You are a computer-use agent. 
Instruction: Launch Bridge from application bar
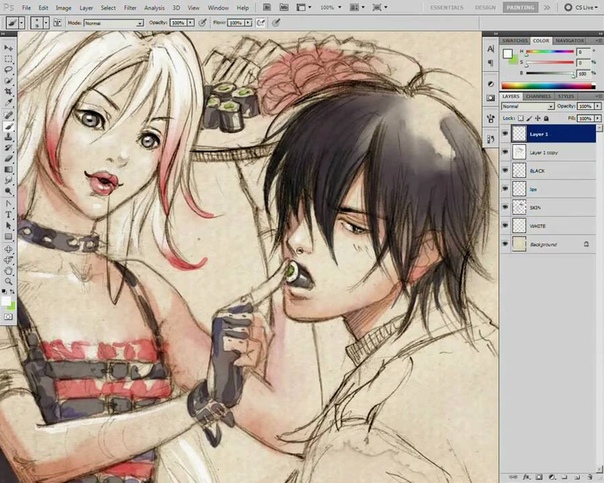[x=267, y=7]
